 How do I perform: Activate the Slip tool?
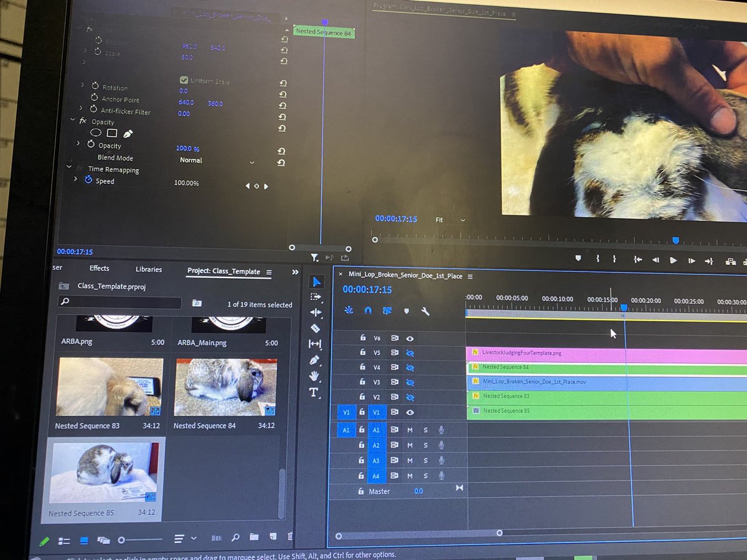(315, 343)
